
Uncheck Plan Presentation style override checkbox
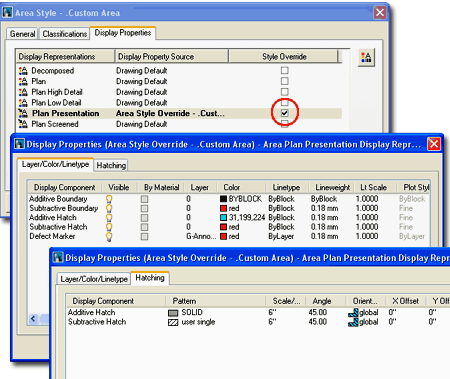pyautogui.click(x=284, y=113)
